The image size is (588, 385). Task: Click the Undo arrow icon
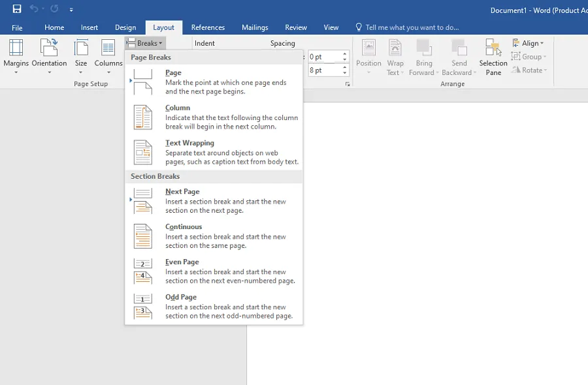coord(34,8)
